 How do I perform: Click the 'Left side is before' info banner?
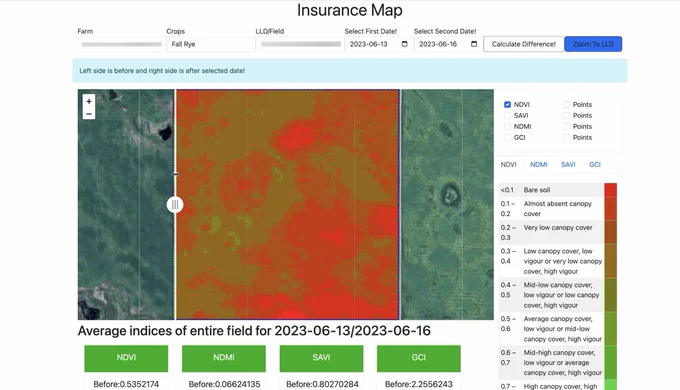(350, 71)
